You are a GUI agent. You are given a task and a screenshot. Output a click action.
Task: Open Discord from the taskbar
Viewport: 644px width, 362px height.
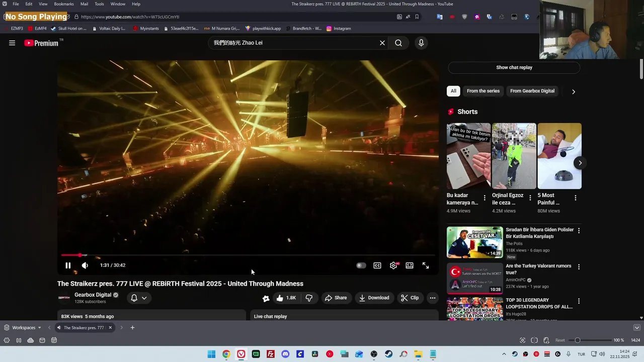285,354
